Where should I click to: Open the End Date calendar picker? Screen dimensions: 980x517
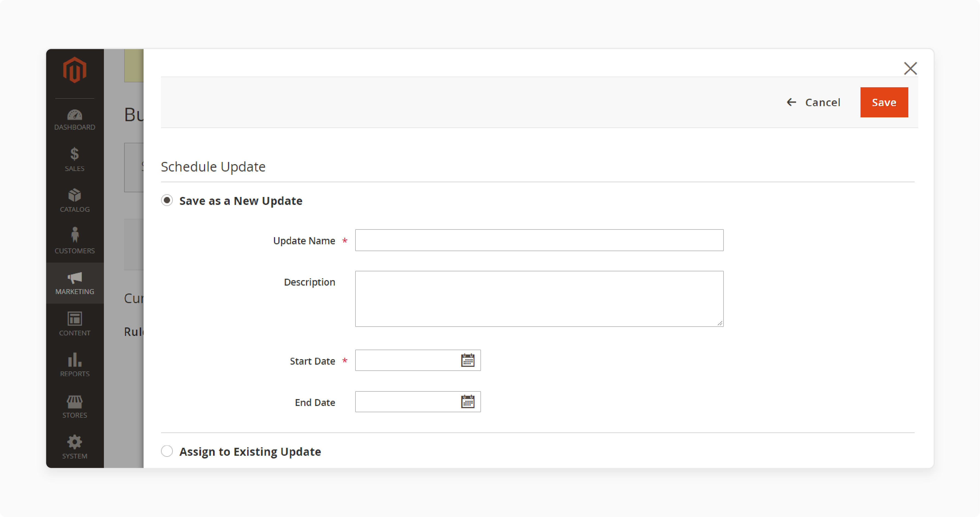tap(468, 402)
